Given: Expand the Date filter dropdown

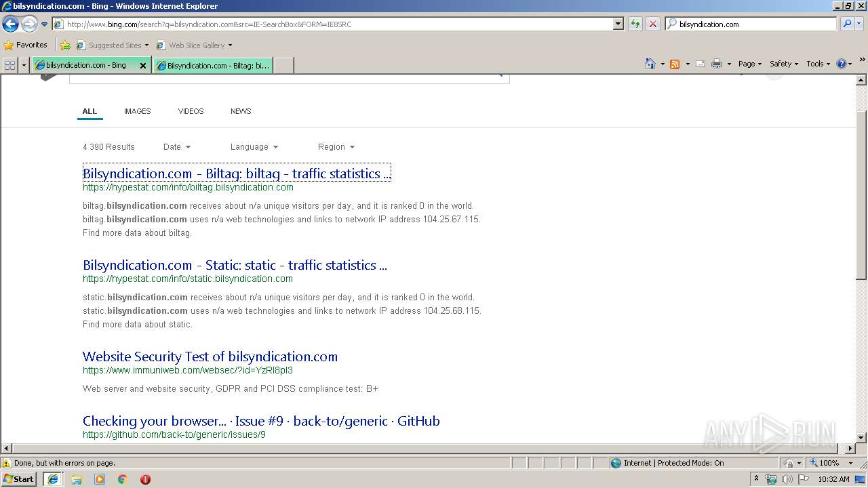Looking at the screenshot, I should click(177, 147).
